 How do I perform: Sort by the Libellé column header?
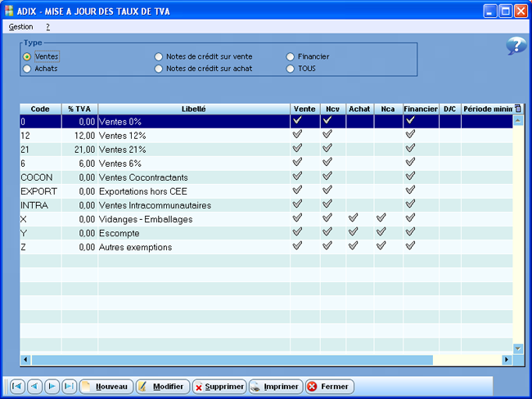[193, 108]
